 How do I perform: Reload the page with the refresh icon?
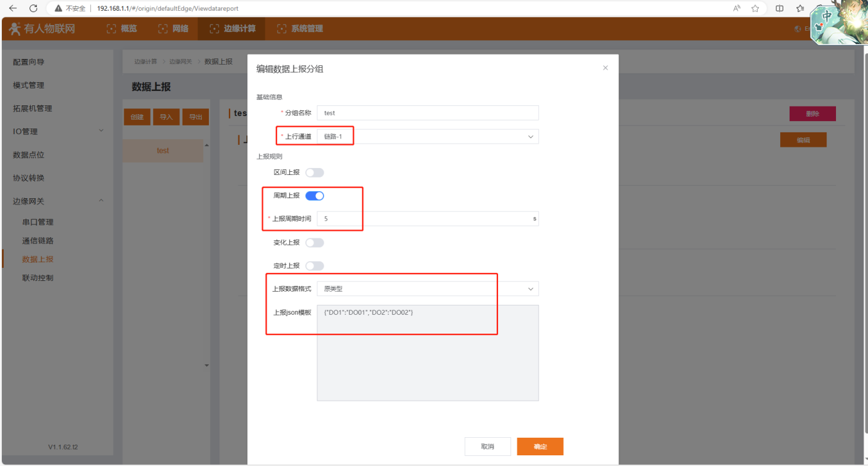click(33, 9)
